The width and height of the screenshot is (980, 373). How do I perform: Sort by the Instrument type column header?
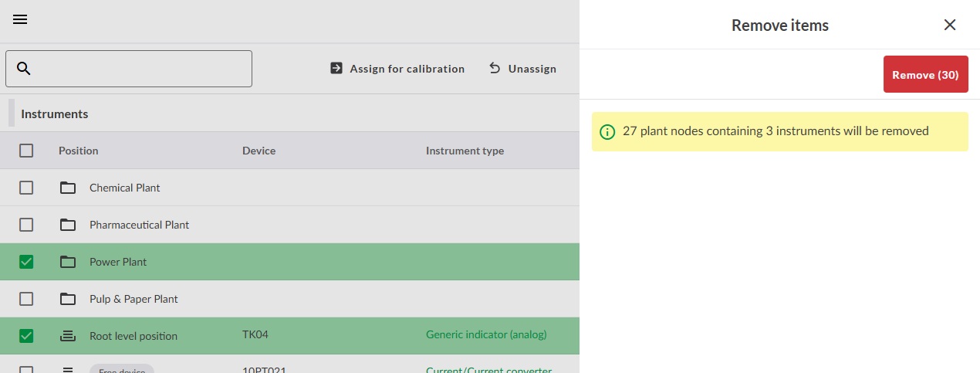pos(465,151)
